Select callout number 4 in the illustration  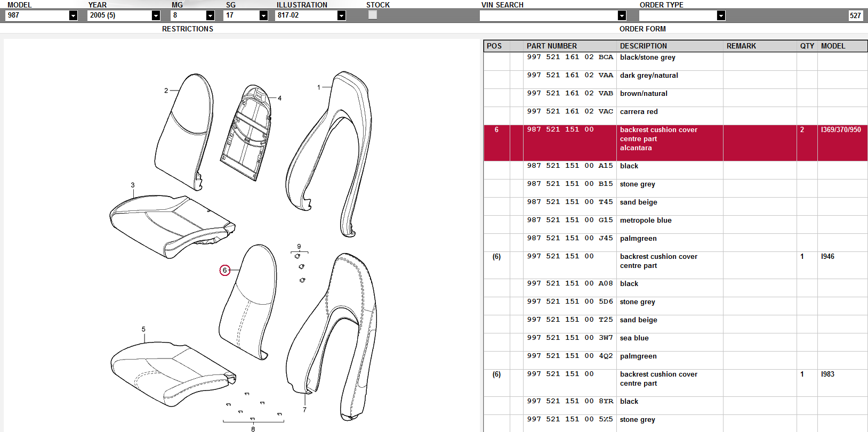point(279,98)
